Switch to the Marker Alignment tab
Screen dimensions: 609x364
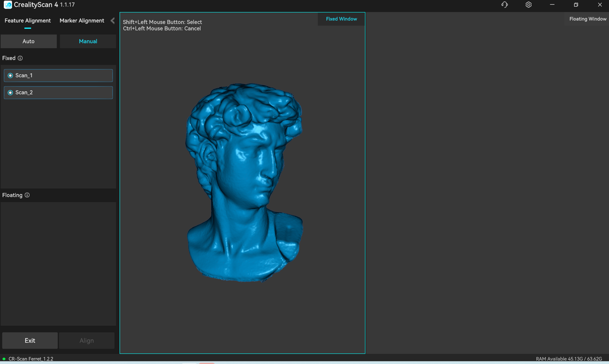[82, 21]
